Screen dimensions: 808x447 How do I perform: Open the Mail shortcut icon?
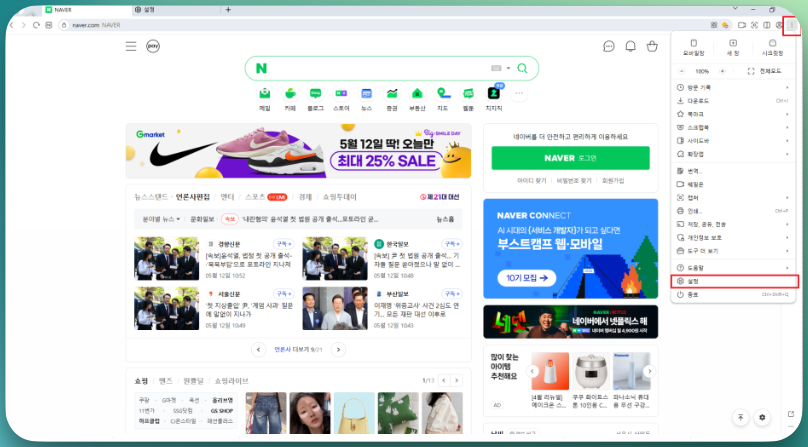[264, 94]
